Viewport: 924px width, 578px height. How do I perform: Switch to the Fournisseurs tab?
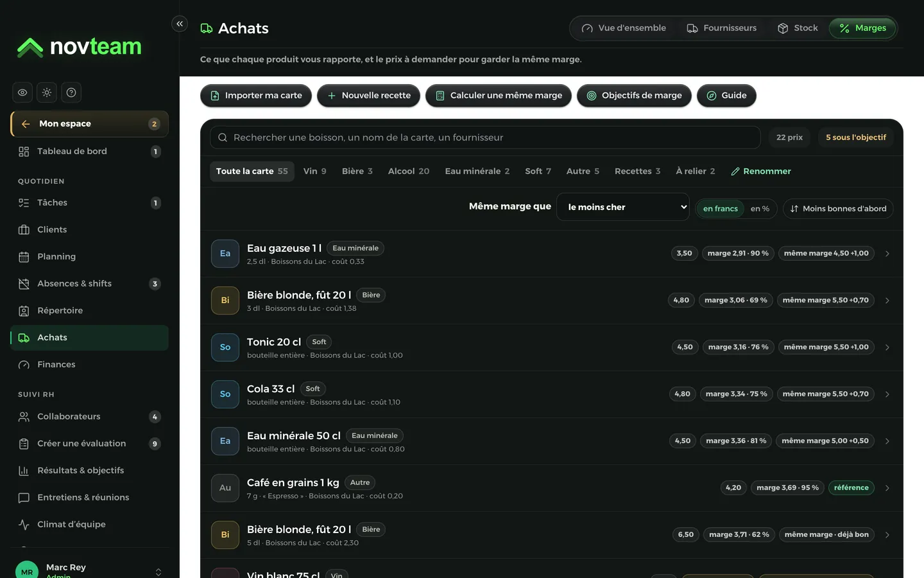tap(721, 28)
